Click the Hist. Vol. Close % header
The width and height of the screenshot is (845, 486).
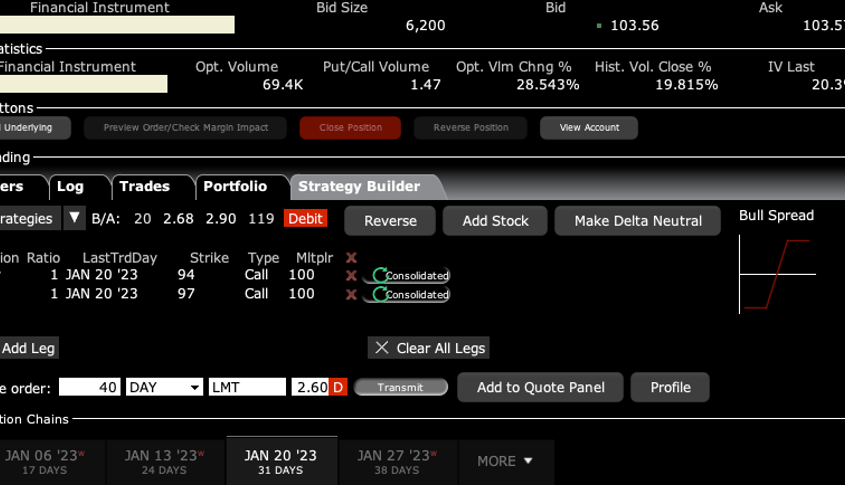coord(653,67)
